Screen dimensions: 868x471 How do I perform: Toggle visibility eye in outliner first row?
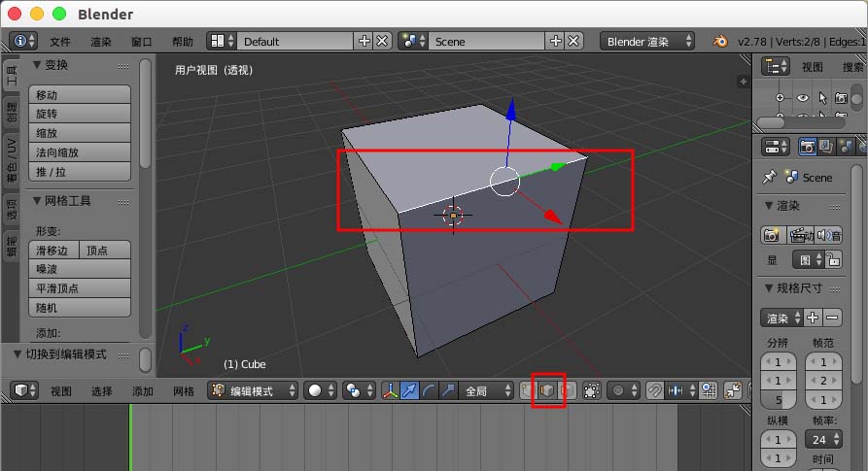coord(803,98)
